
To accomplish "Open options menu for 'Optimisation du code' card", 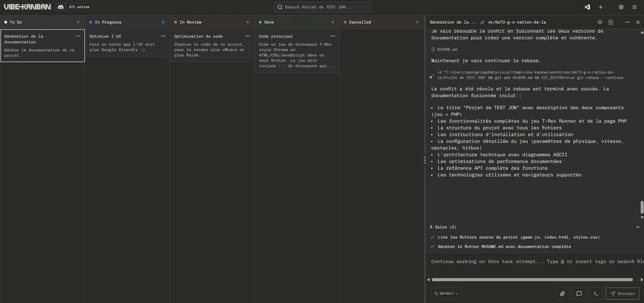I will [x=248, y=36].
